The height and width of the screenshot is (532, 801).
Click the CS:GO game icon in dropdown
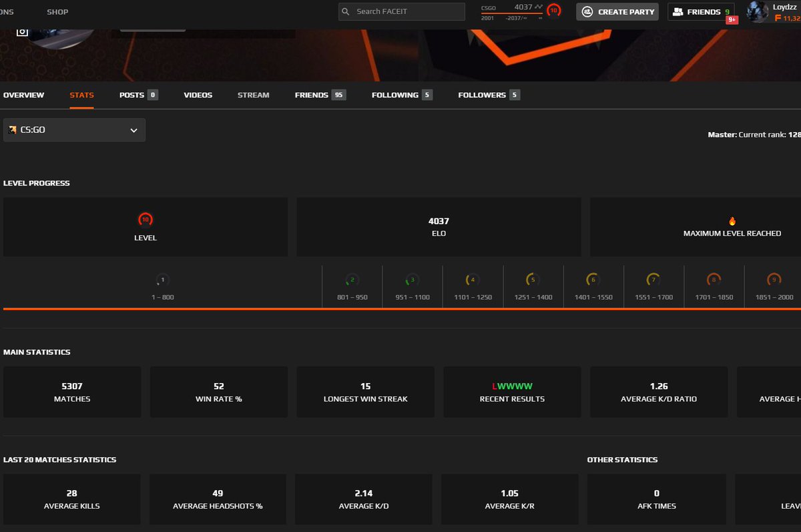pyautogui.click(x=12, y=130)
